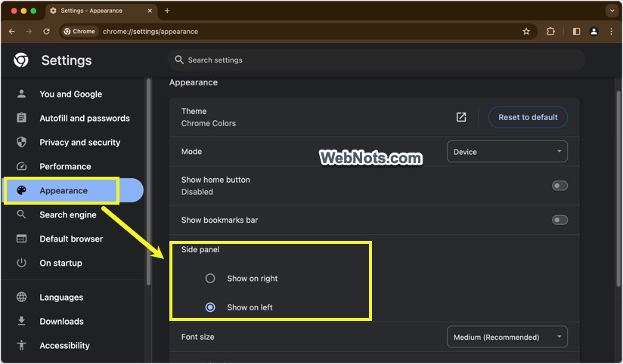Turn on Show bookmarks bar toggle
623x364 pixels.
click(x=559, y=221)
